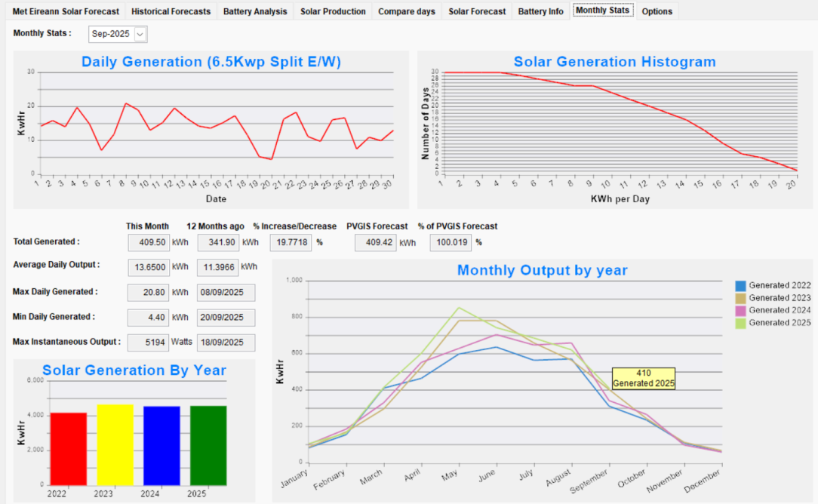Click the '410 Generated 2025' chart tooltip

(643, 378)
